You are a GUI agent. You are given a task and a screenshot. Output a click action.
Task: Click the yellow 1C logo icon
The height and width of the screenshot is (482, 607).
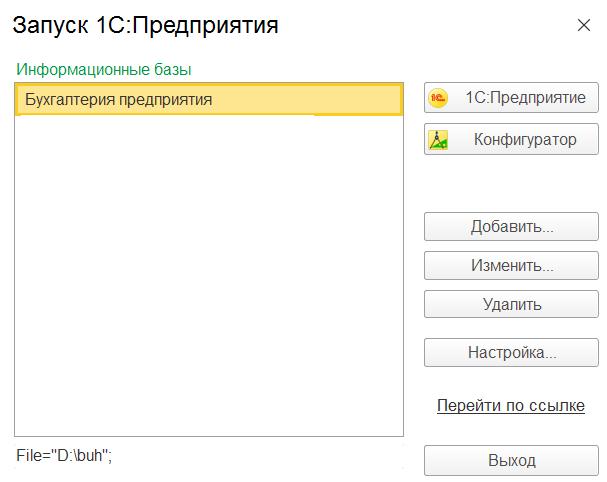pos(438,98)
